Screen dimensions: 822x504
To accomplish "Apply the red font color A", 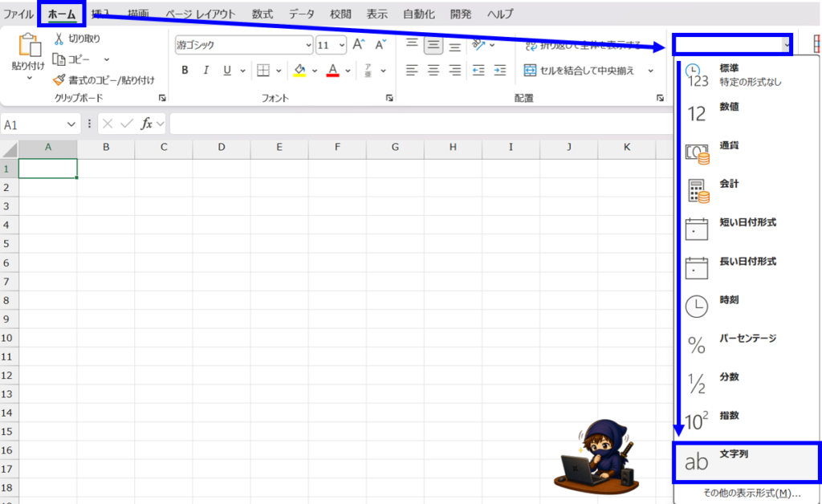I will point(332,70).
